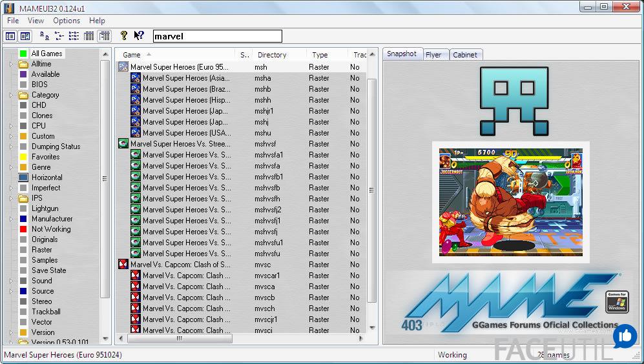Toggle the screenshot area toolbar icon
The image size is (644, 364).
coord(25,36)
